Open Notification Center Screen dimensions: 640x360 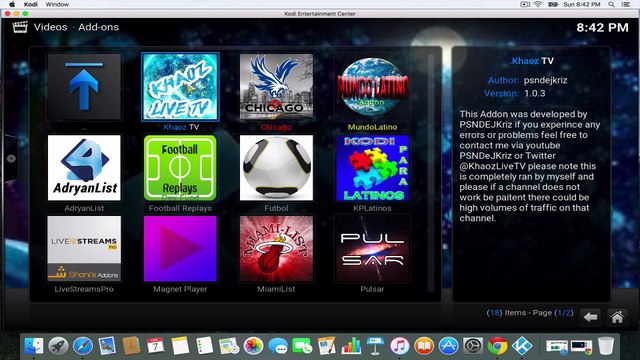coord(625,4)
